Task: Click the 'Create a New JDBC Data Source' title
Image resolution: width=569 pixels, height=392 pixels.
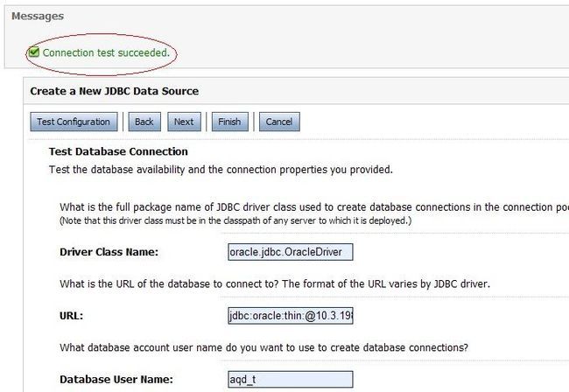Action: [x=115, y=91]
